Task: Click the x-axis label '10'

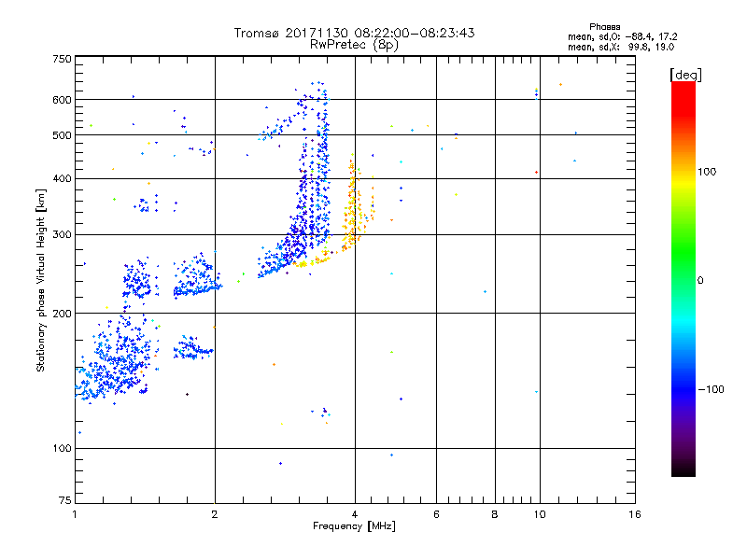Action: click(x=540, y=514)
